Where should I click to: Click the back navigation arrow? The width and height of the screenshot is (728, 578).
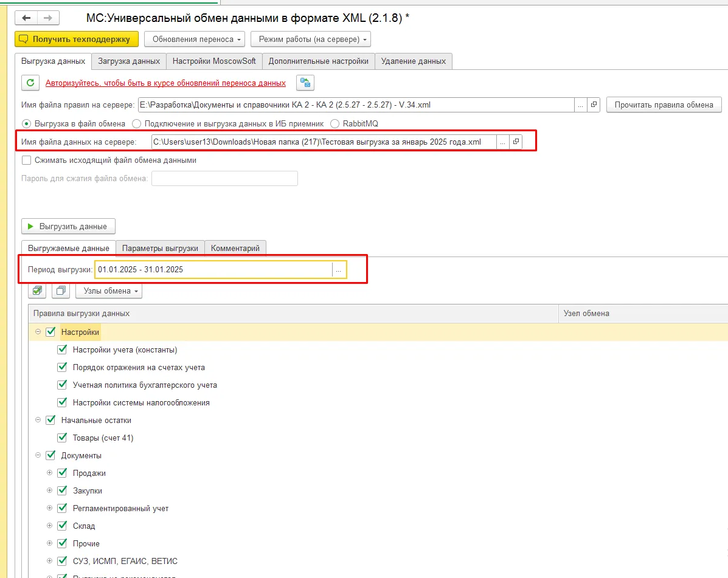[x=27, y=18]
